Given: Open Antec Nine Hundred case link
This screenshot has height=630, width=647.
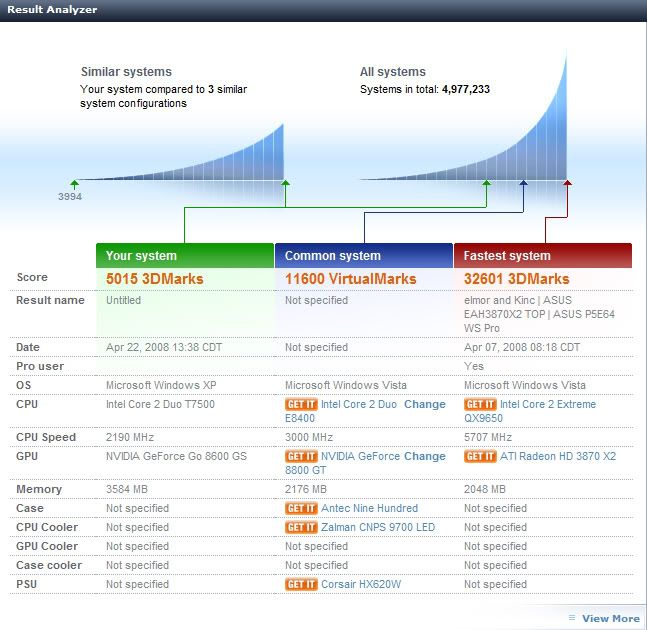Looking at the screenshot, I should tap(369, 508).
